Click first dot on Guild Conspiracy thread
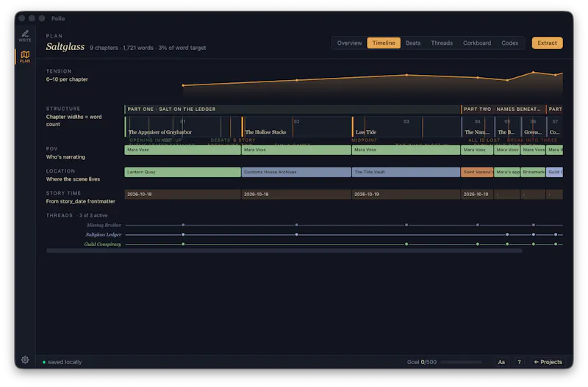The width and height of the screenshot is (588, 387). point(183,245)
